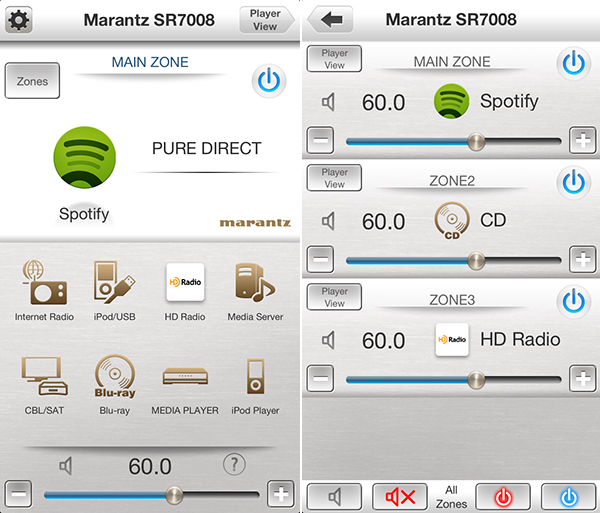This screenshot has width=600, height=513.
Task: Click the Spotify label under the large icon
Action: [84, 213]
